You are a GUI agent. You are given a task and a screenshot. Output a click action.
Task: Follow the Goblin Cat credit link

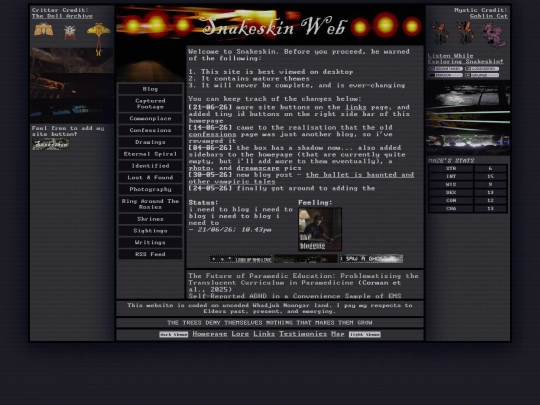pyautogui.click(x=488, y=16)
